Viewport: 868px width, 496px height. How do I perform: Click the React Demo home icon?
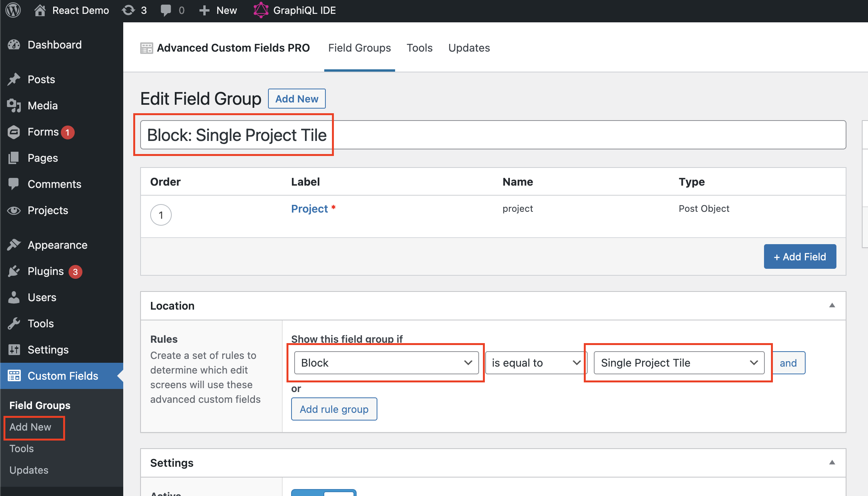40,10
